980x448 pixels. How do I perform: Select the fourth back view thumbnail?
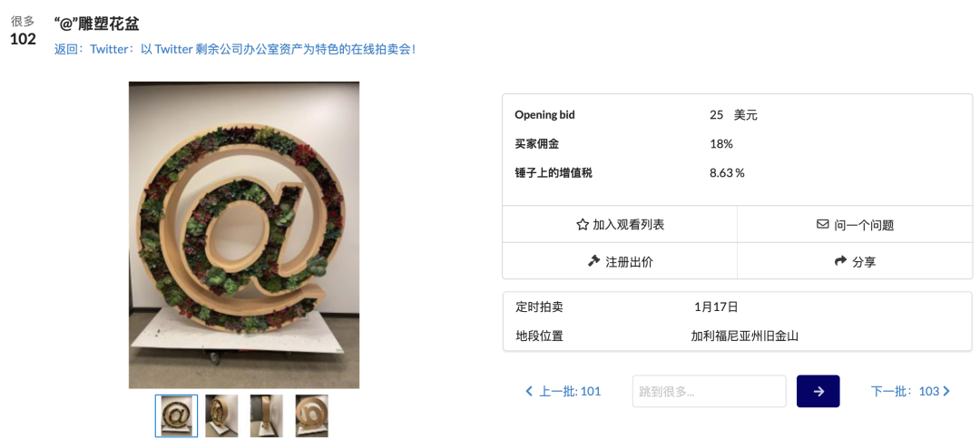[312, 415]
